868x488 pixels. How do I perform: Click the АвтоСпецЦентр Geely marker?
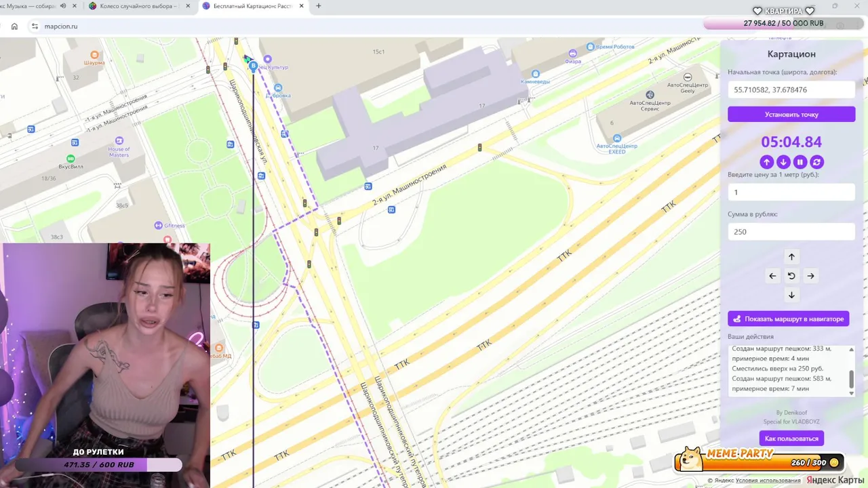coord(688,77)
